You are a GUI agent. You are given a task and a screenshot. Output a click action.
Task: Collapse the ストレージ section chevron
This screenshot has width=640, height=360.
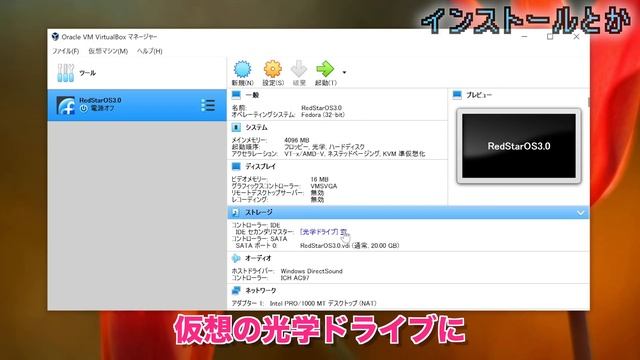point(580,213)
